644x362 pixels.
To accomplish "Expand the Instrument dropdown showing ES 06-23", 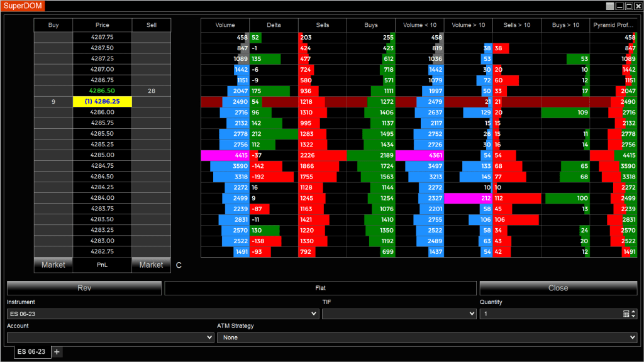I will [x=163, y=314].
